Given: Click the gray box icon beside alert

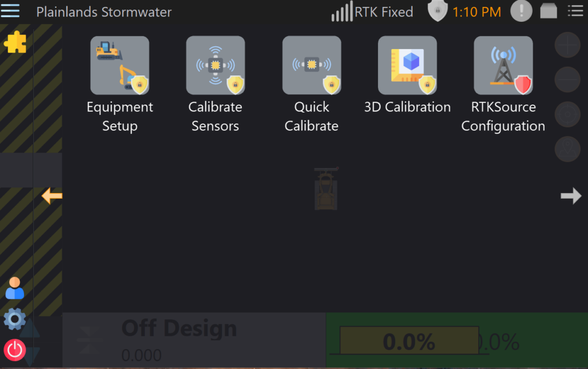Looking at the screenshot, I should 549,11.
